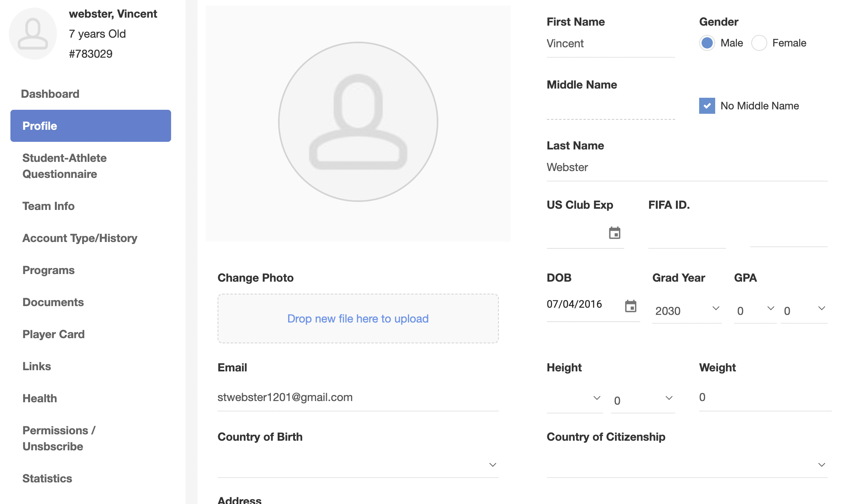Open the Country of Citizenship dropdown
843x504 pixels.
pyautogui.click(x=687, y=465)
